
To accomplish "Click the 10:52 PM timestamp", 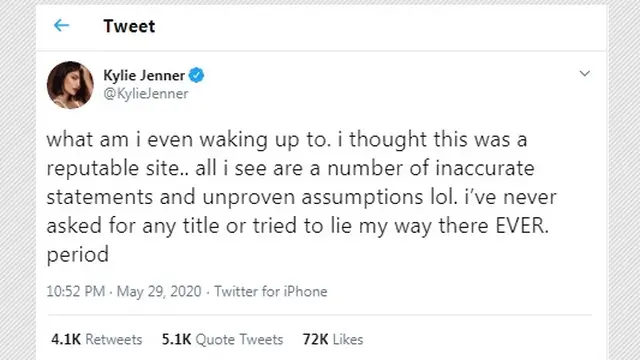I will tap(76, 291).
